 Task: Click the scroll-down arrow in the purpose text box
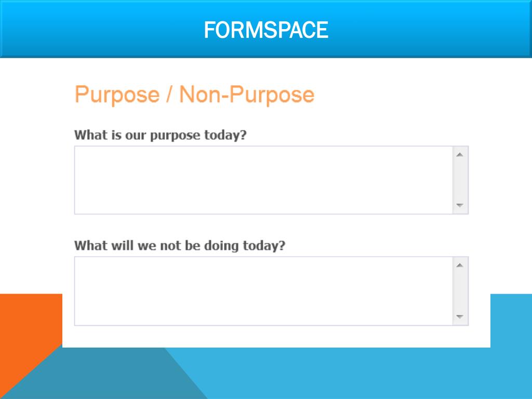pyautogui.click(x=460, y=205)
